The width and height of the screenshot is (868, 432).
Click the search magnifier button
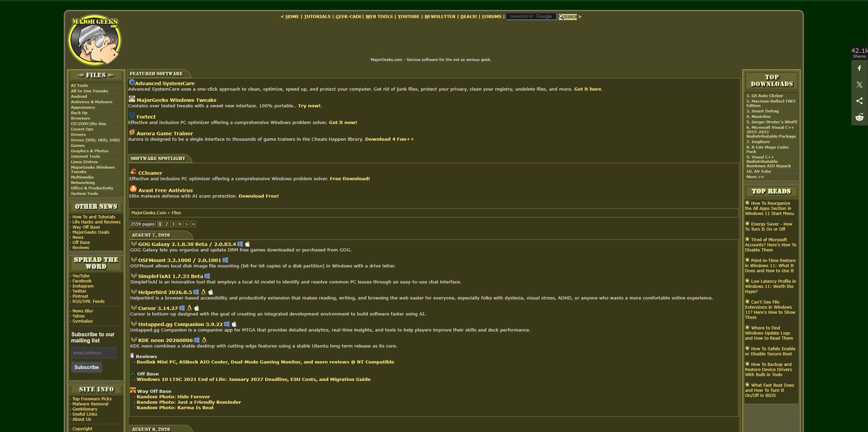click(x=568, y=17)
